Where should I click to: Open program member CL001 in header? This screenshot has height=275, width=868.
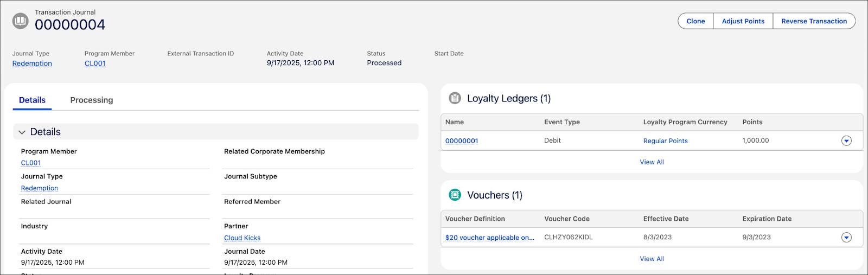tap(95, 63)
